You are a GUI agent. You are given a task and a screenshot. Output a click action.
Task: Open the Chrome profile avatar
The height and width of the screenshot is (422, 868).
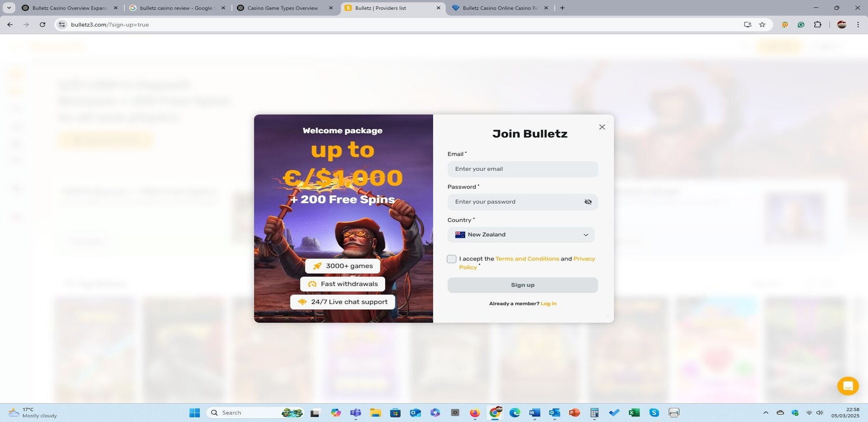pyautogui.click(x=842, y=25)
